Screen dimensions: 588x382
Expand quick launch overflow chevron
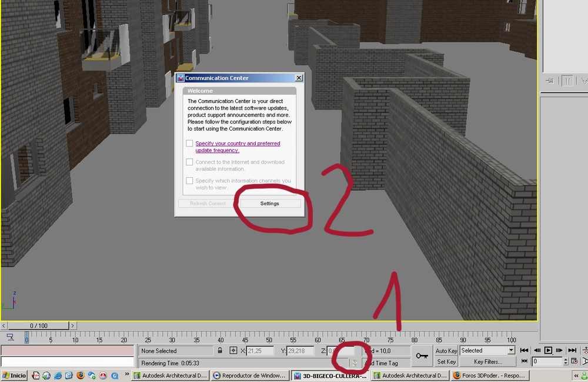pos(127,374)
